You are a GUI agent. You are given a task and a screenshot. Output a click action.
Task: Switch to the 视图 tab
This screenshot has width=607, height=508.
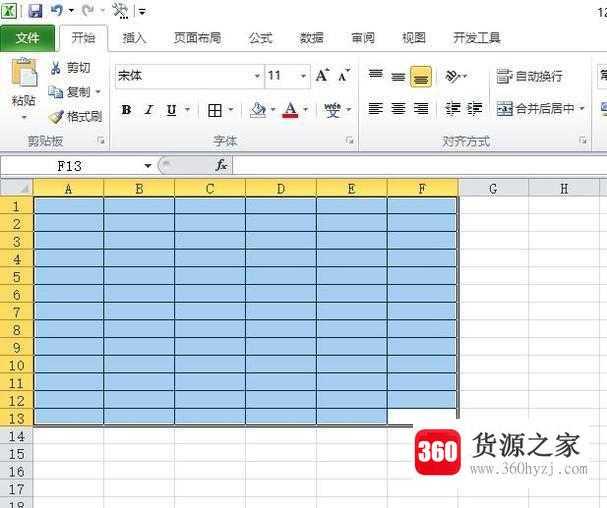coord(414,38)
